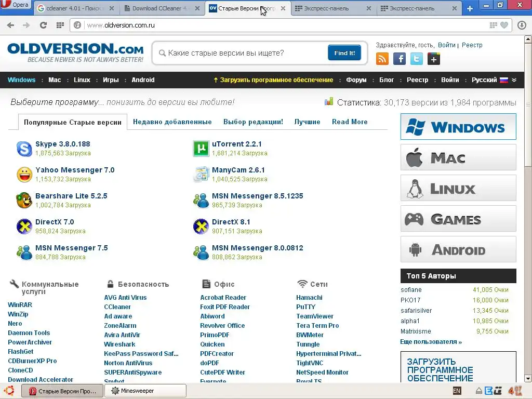Expand the Русский language dropdown

tap(514, 80)
